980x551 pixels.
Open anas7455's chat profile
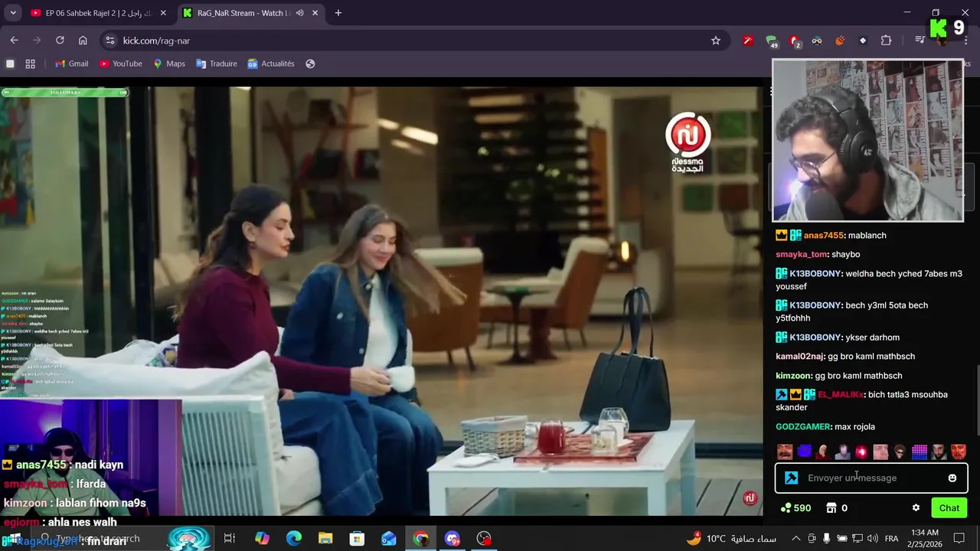824,236
